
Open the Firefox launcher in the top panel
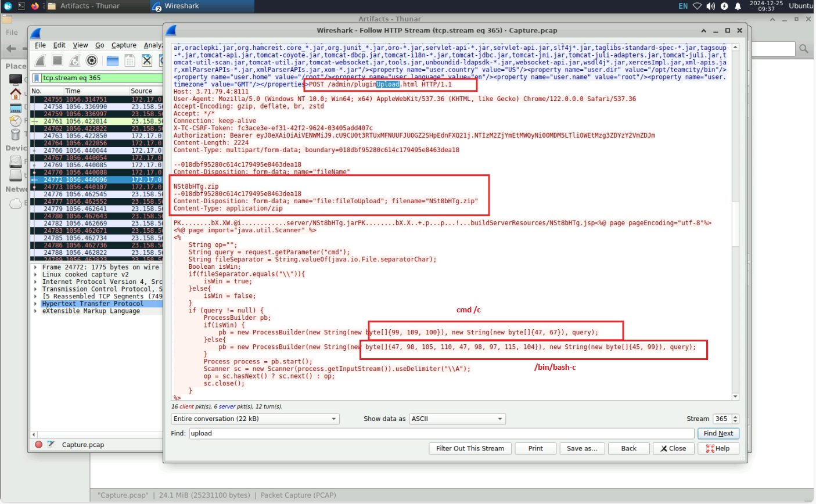coord(35,6)
